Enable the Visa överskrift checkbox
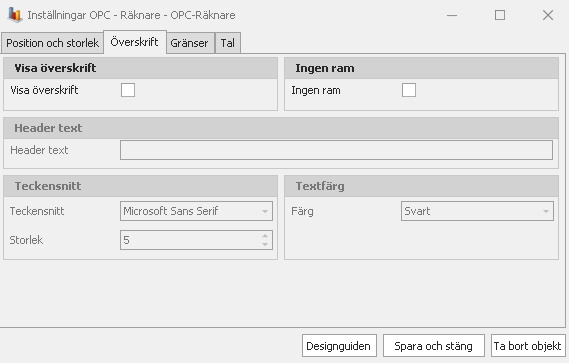The image size is (569, 363). click(x=128, y=90)
